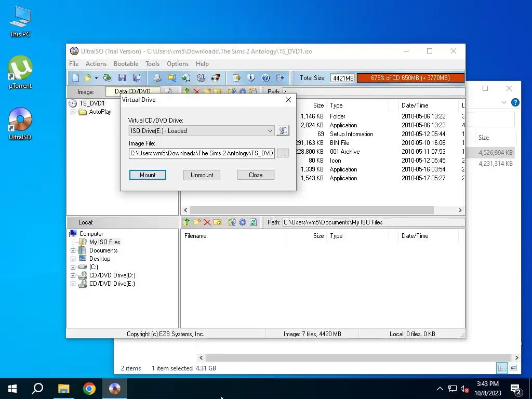Image resolution: width=532 pixels, height=399 pixels.
Task: Click the Data CD/DVD image type button
Action: coord(132,91)
